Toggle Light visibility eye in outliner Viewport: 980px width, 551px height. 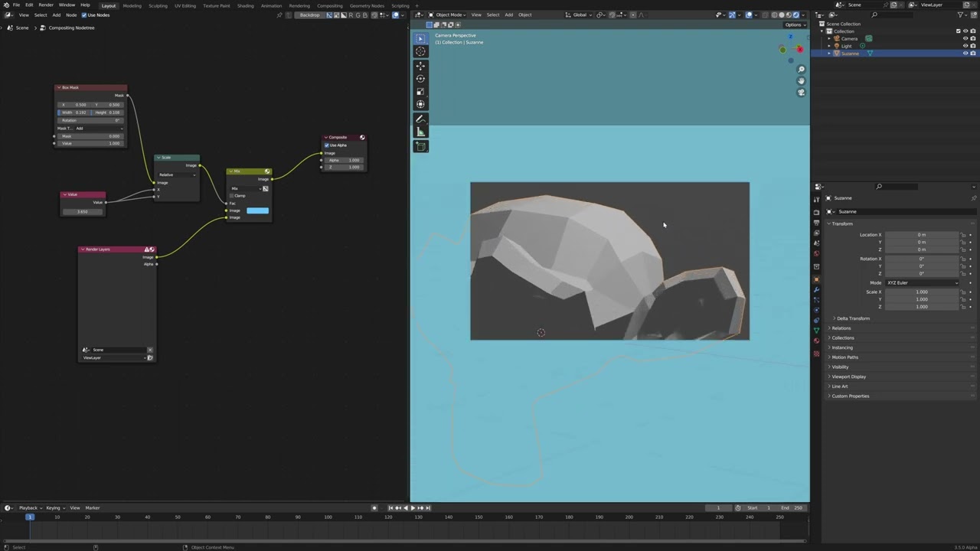[965, 46]
